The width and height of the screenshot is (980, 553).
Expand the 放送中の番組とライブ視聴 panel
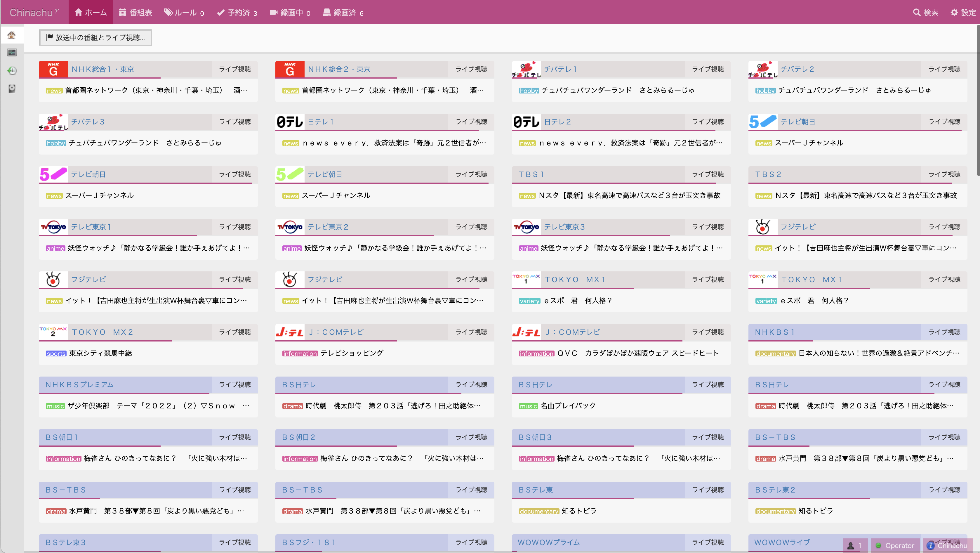(x=95, y=38)
